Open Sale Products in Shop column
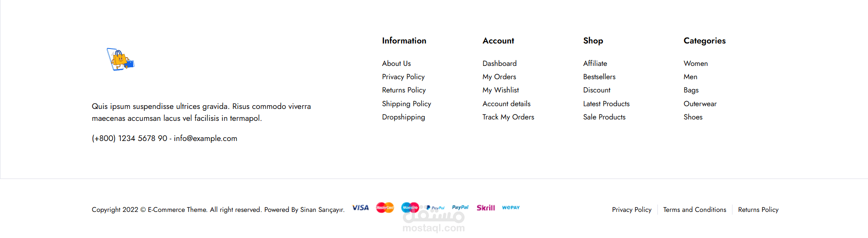Screen dimensions: 868x238 pyautogui.click(x=604, y=117)
